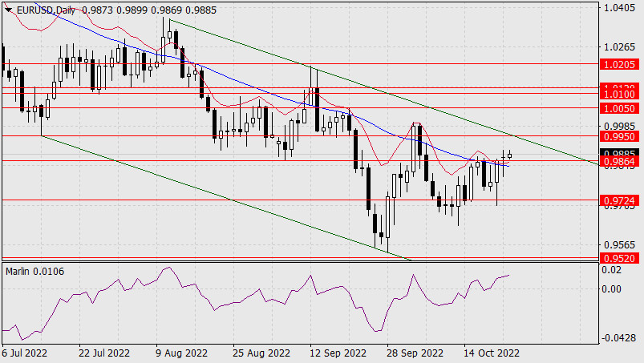Click the 9 Aug 2022 date label
The image size is (644, 363).
(x=182, y=353)
